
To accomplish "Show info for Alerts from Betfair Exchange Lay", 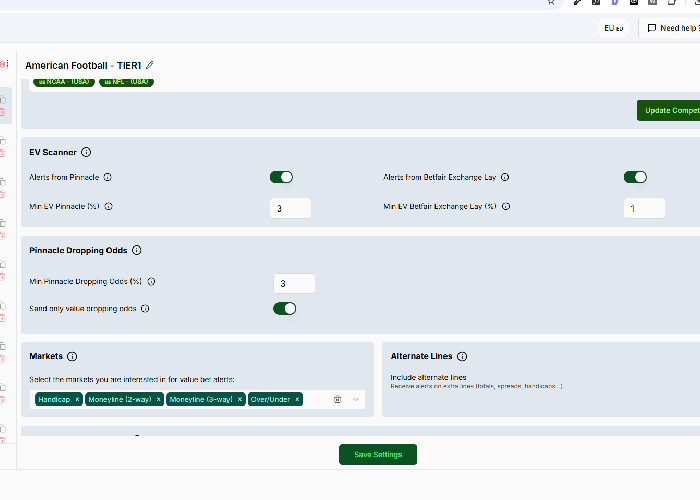I will pyautogui.click(x=505, y=177).
